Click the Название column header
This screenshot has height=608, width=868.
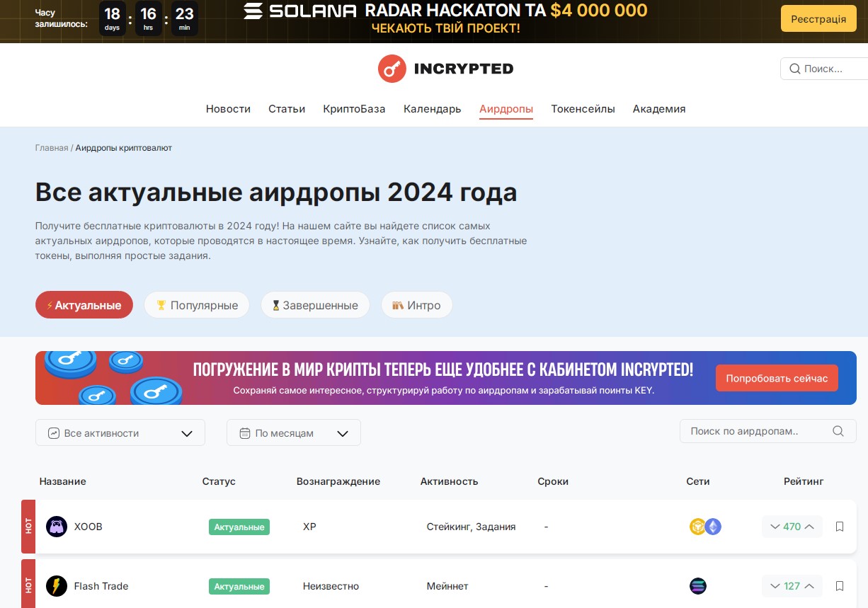(x=63, y=481)
